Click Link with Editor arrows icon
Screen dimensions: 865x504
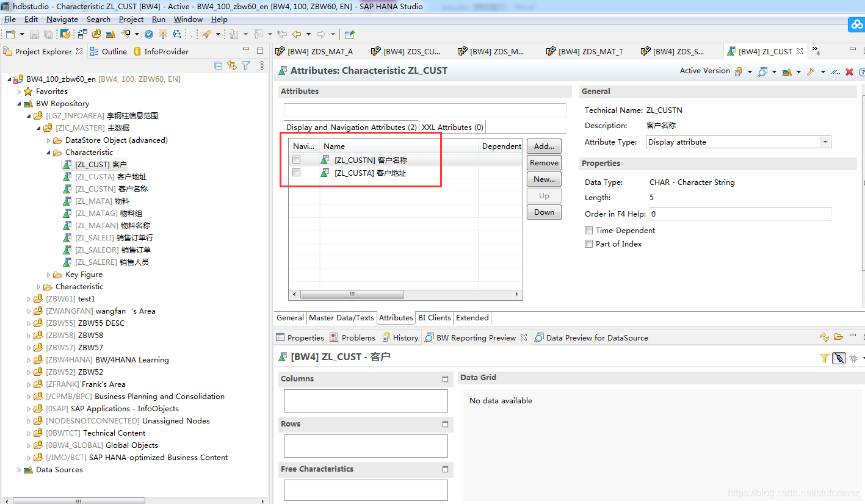pyautogui.click(x=232, y=65)
